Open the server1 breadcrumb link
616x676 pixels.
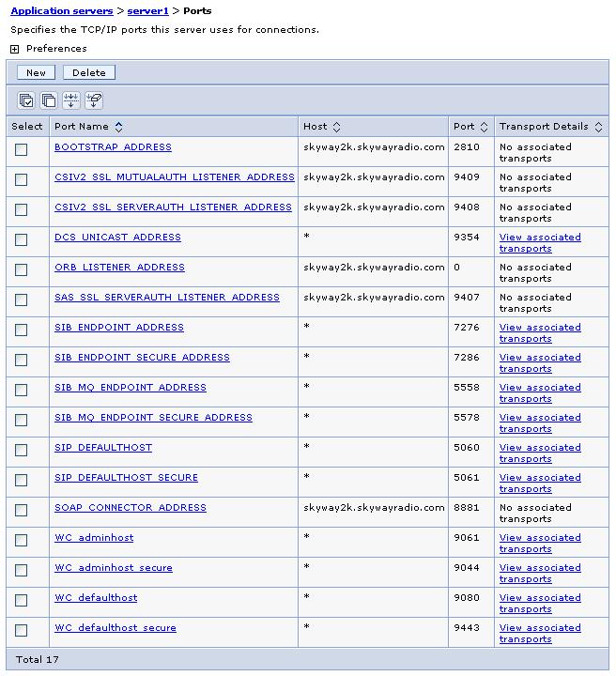tap(147, 11)
